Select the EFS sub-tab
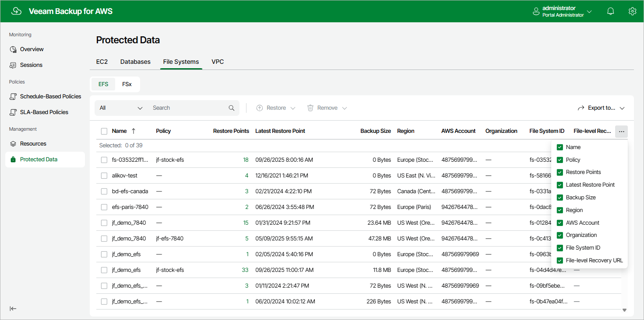Image resolution: width=644 pixels, height=320 pixels. 103,84
